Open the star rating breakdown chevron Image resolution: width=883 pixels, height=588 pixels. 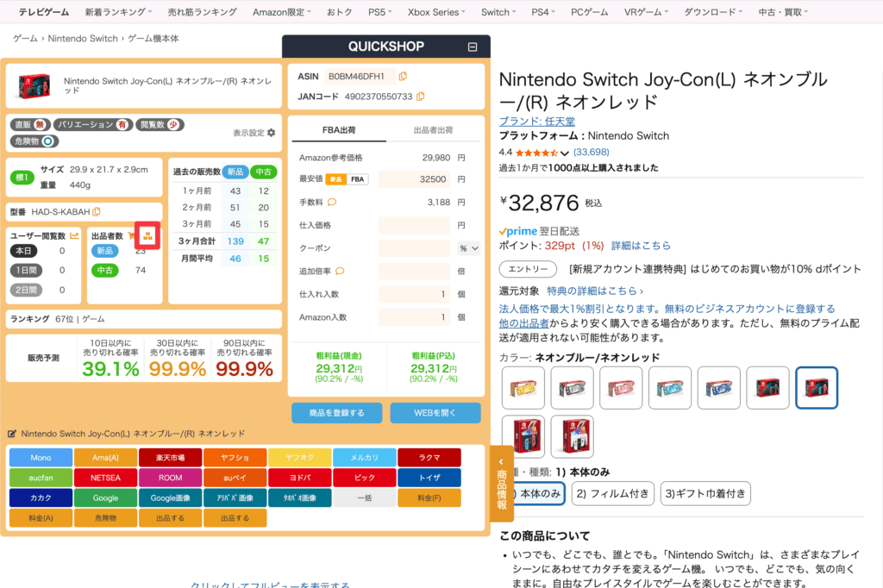(x=564, y=153)
